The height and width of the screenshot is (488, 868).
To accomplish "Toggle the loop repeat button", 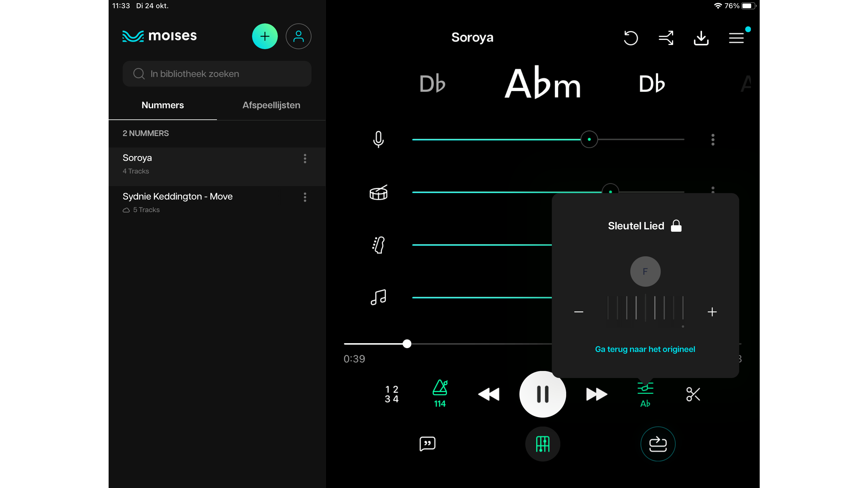I will pyautogui.click(x=658, y=444).
